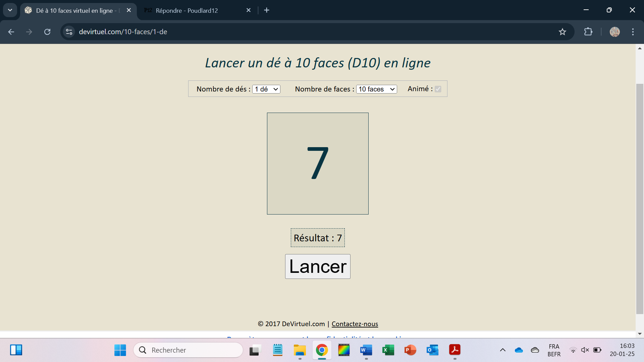The image size is (644, 362).
Task: Toggle the muted volume icon in the system tray
Action: pos(585,350)
